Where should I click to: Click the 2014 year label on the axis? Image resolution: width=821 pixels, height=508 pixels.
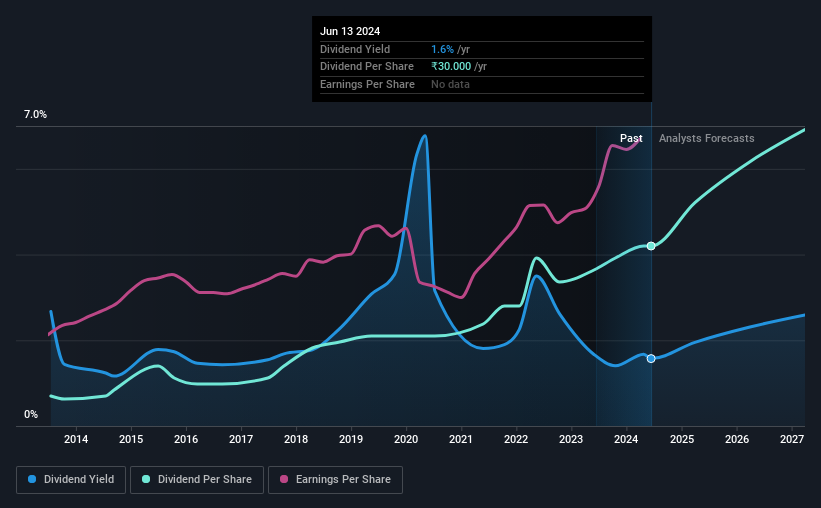tap(76, 439)
